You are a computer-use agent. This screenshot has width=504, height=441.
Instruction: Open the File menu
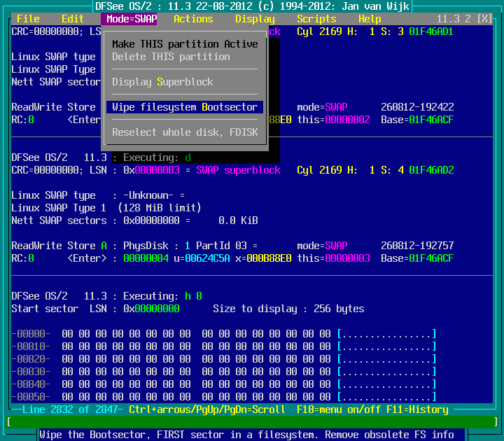(x=28, y=19)
